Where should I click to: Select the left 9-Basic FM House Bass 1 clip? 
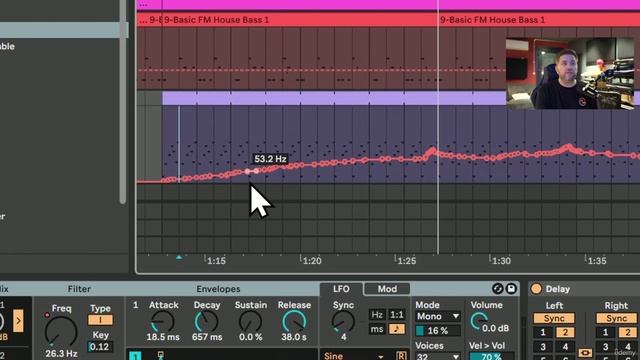pos(300,20)
